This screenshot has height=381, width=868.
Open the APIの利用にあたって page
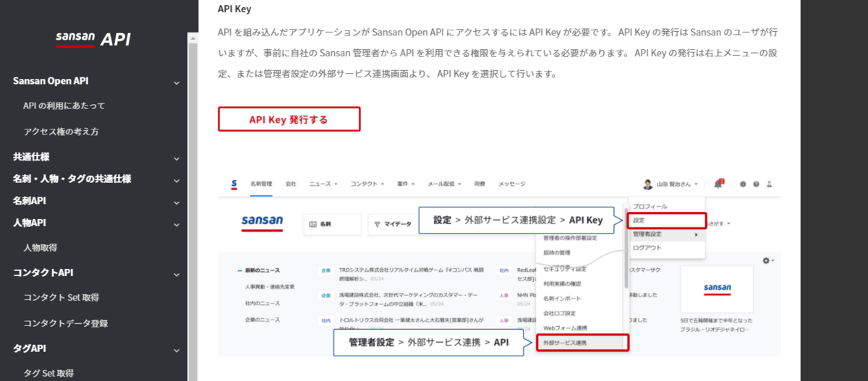coord(64,106)
